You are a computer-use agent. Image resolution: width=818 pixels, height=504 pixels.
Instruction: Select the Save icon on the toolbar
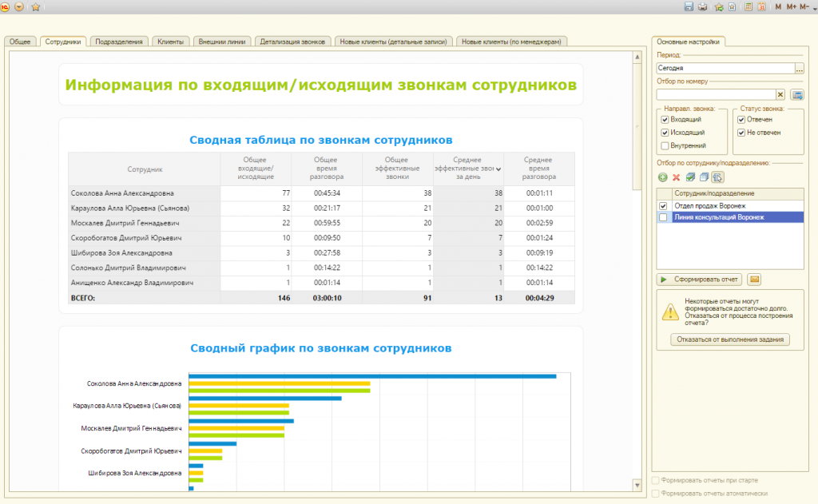tap(689, 6)
